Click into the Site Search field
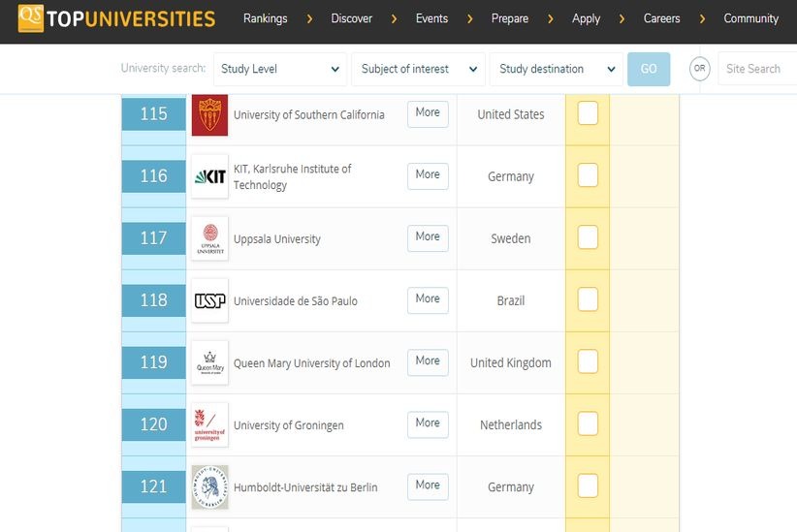 tap(756, 69)
